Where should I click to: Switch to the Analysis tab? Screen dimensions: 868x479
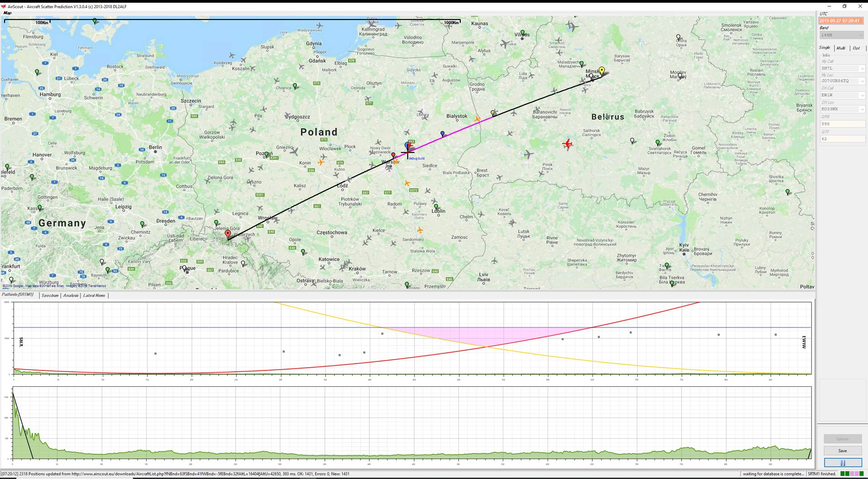point(71,295)
